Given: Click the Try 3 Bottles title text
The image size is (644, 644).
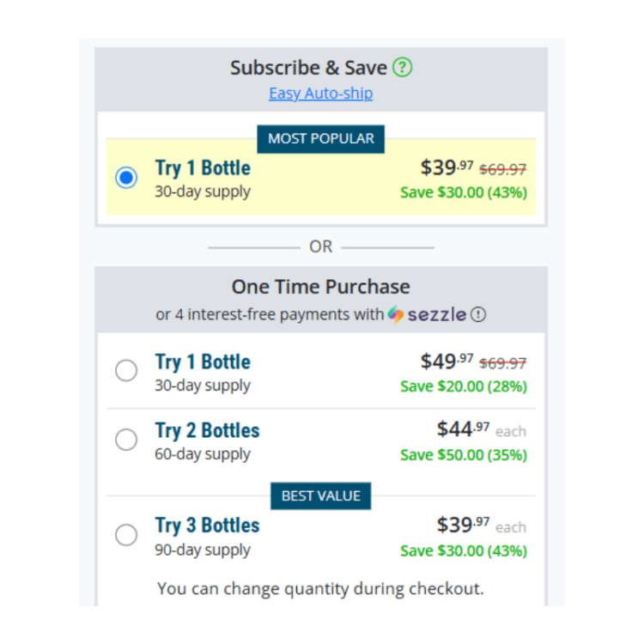Looking at the screenshot, I should click(208, 526).
